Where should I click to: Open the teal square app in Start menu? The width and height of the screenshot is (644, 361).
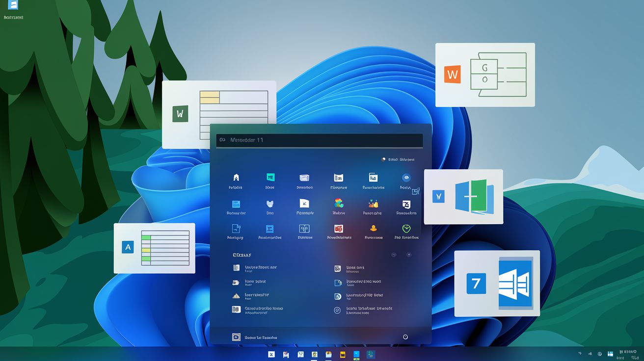270,178
